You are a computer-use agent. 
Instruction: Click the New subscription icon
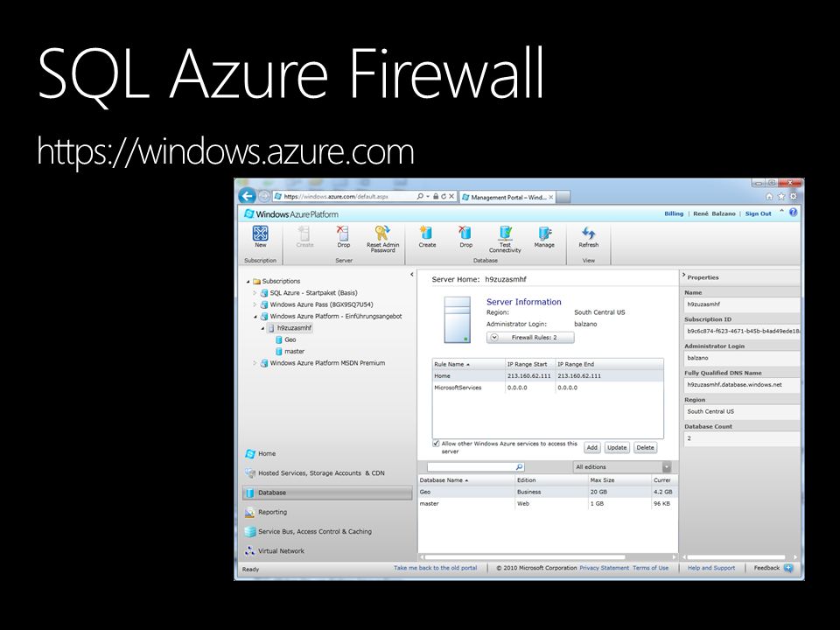[x=261, y=233]
